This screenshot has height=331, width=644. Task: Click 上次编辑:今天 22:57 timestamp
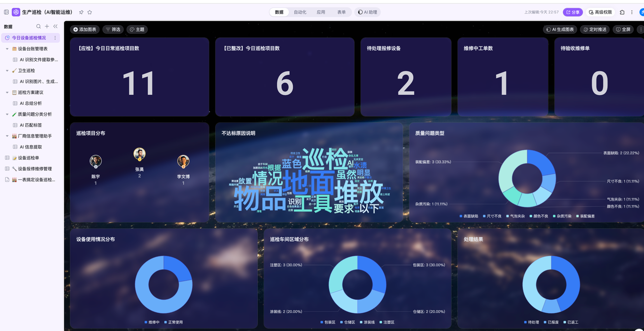[x=541, y=12]
